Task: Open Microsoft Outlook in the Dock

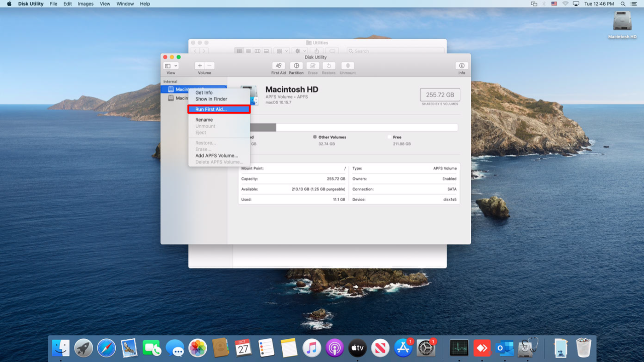Action: click(x=504, y=347)
